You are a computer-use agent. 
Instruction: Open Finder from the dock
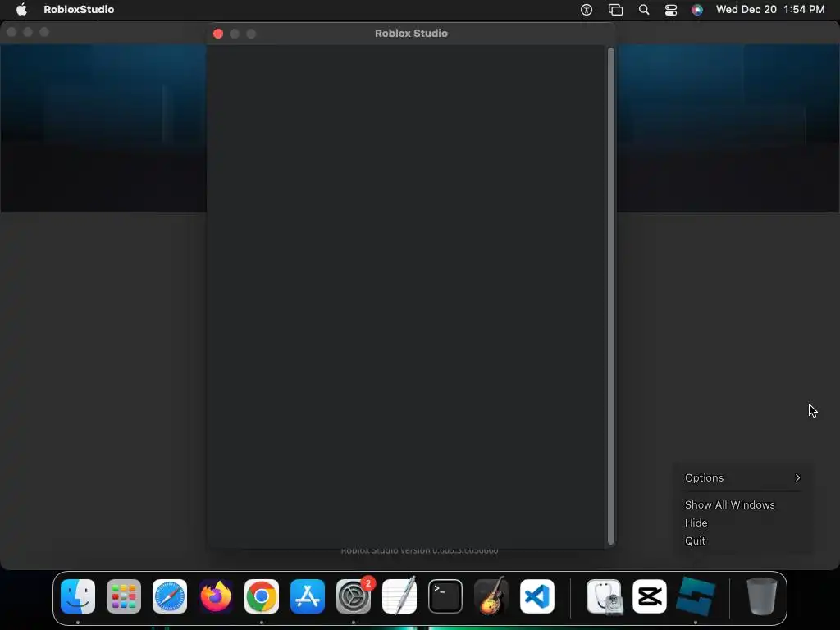click(78, 596)
